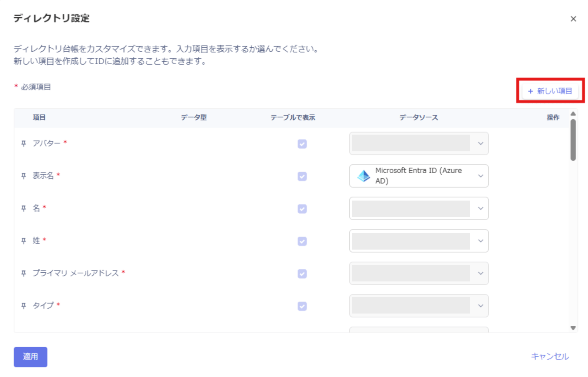Select the 表示名 row label
Screen dimensions: 588x377
pos(43,176)
